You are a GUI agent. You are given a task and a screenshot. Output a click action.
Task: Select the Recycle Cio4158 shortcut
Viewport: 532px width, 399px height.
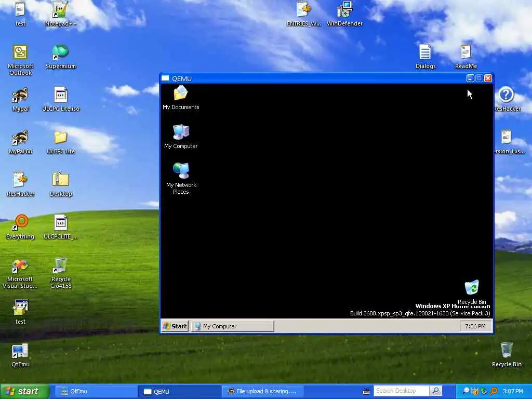(x=61, y=273)
